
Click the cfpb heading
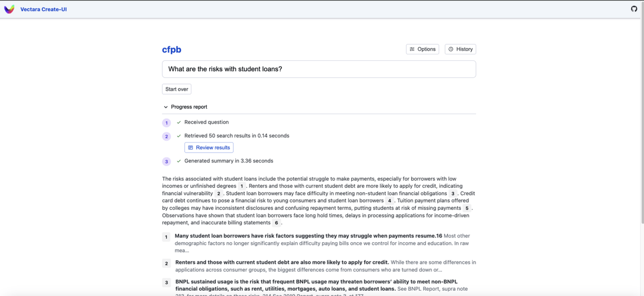pos(172,50)
